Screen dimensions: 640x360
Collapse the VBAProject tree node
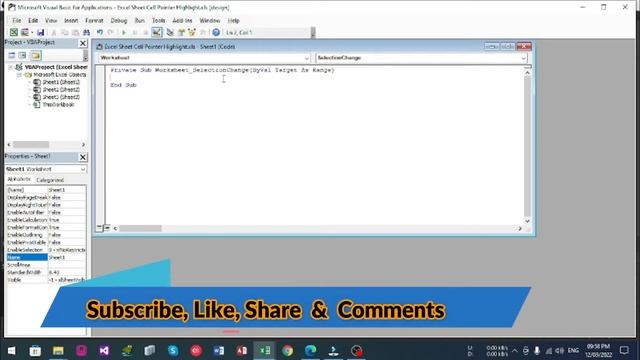click(x=11, y=67)
